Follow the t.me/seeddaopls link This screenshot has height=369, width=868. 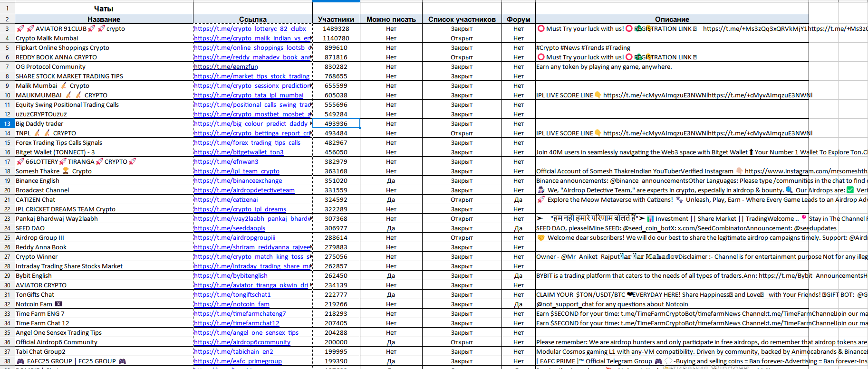[230, 228]
